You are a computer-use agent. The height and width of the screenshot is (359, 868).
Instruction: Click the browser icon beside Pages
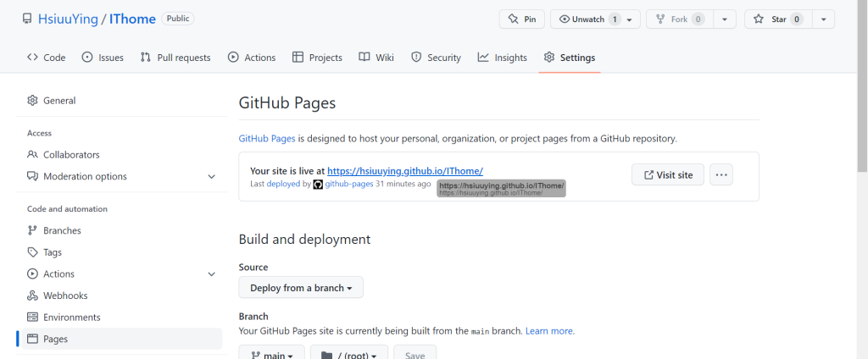coord(32,339)
